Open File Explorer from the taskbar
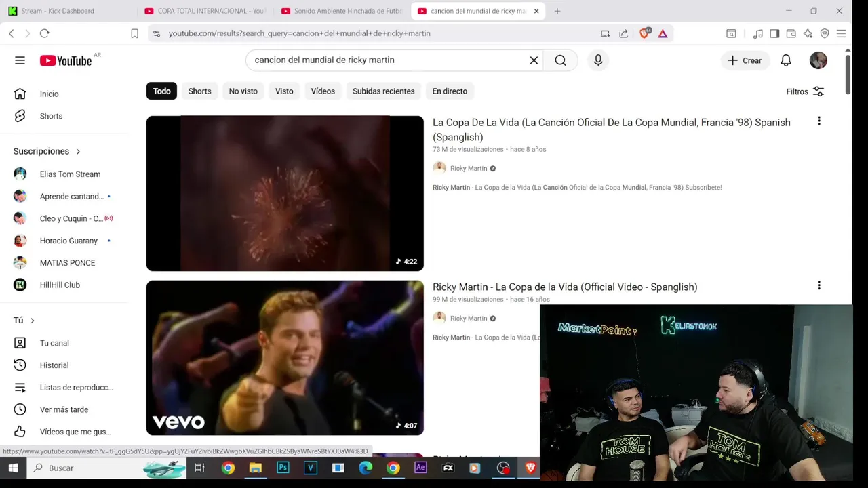 (255, 468)
